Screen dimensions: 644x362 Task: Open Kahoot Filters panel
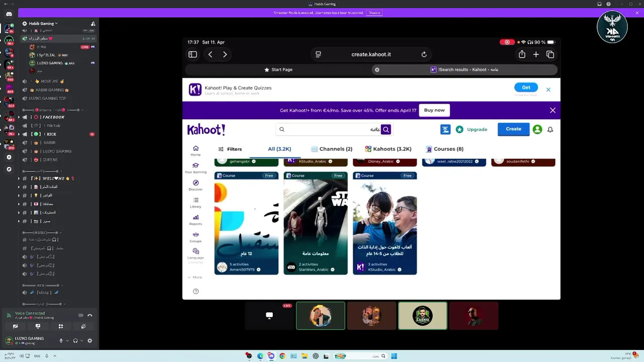[x=230, y=149]
